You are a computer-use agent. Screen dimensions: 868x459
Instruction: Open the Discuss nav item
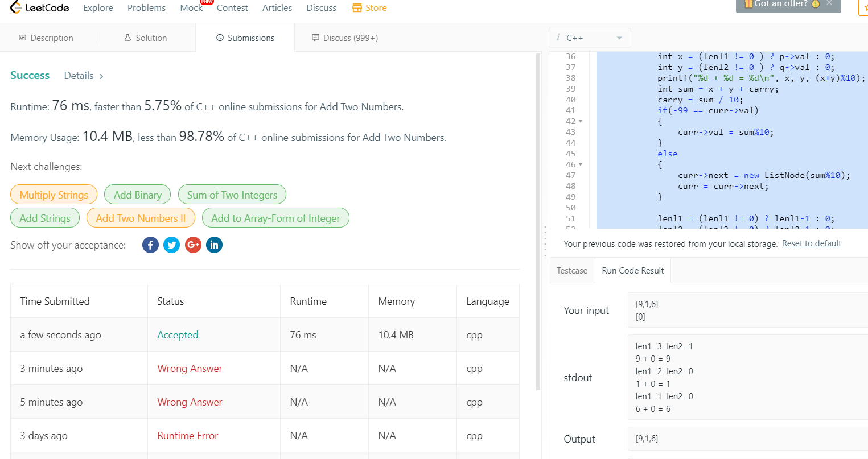pyautogui.click(x=322, y=8)
